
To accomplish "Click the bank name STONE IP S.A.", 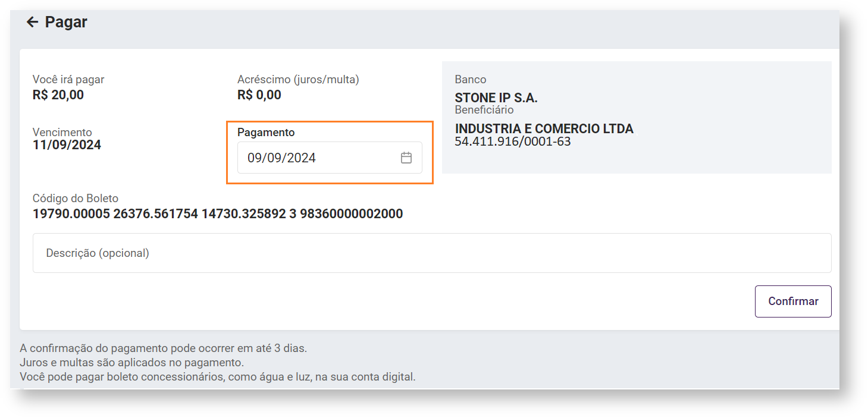I will (x=496, y=98).
